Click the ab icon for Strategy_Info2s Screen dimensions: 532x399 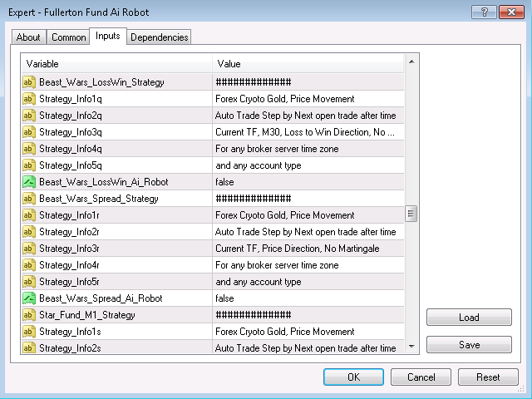click(29, 347)
